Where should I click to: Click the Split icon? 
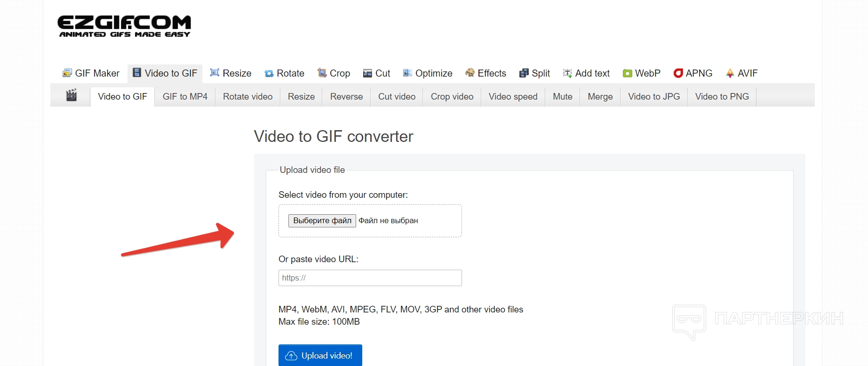pyautogui.click(x=524, y=73)
